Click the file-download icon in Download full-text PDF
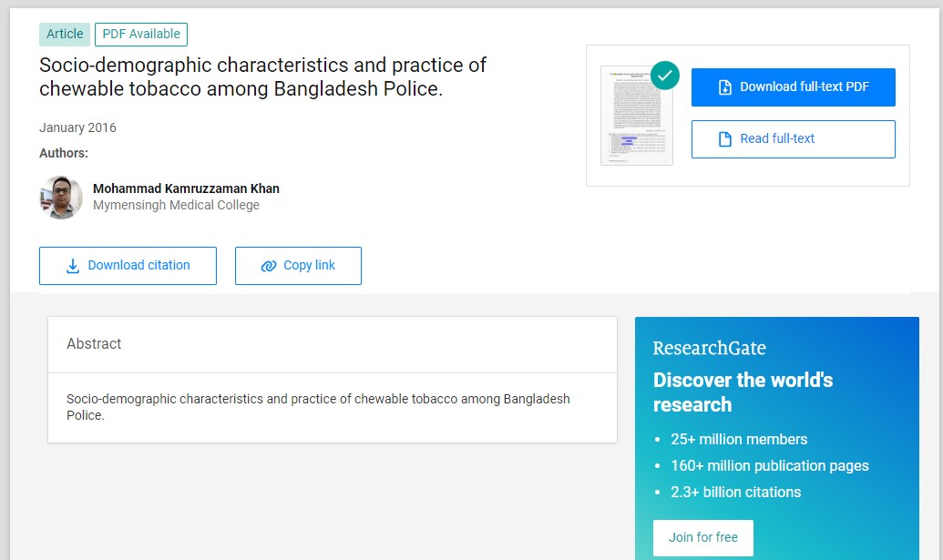 (x=725, y=87)
